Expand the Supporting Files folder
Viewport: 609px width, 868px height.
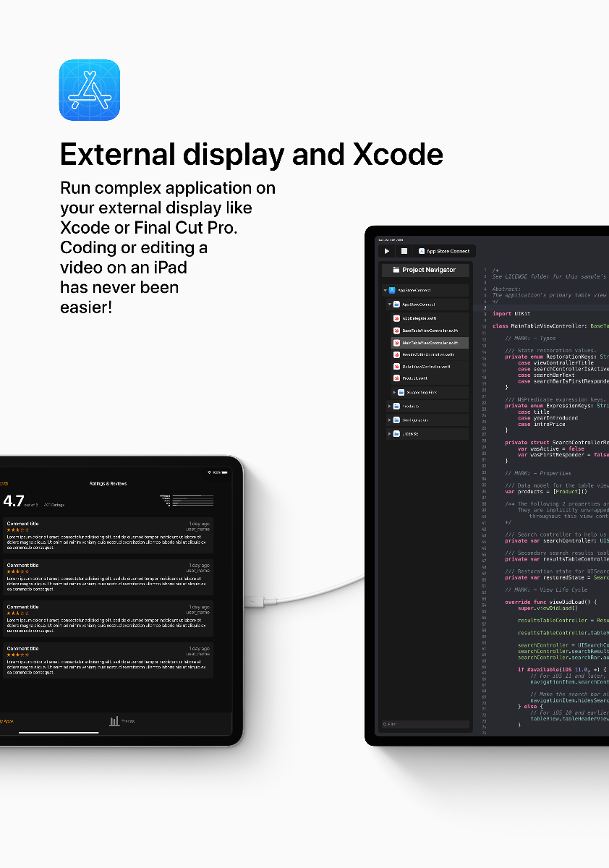(x=394, y=392)
